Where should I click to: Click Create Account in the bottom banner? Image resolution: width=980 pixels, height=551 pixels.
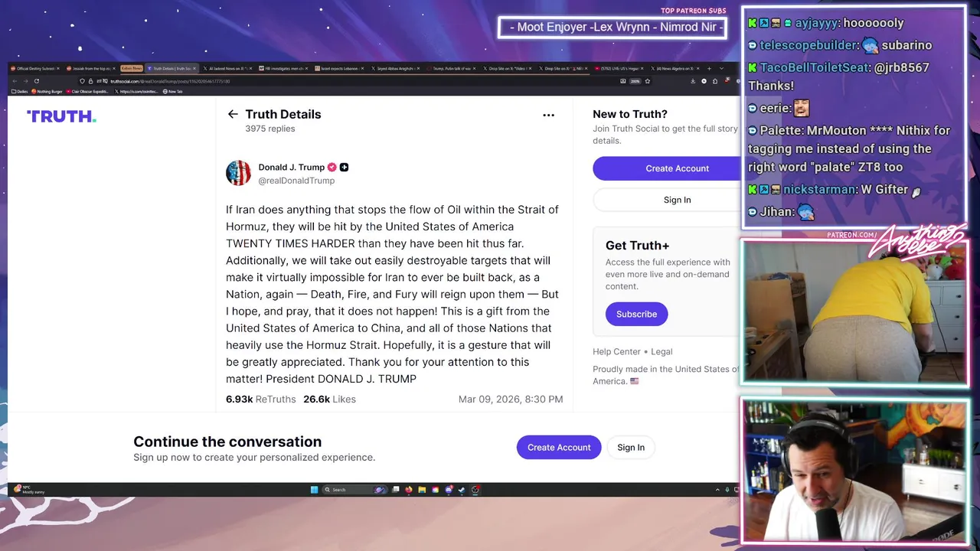point(559,448)
